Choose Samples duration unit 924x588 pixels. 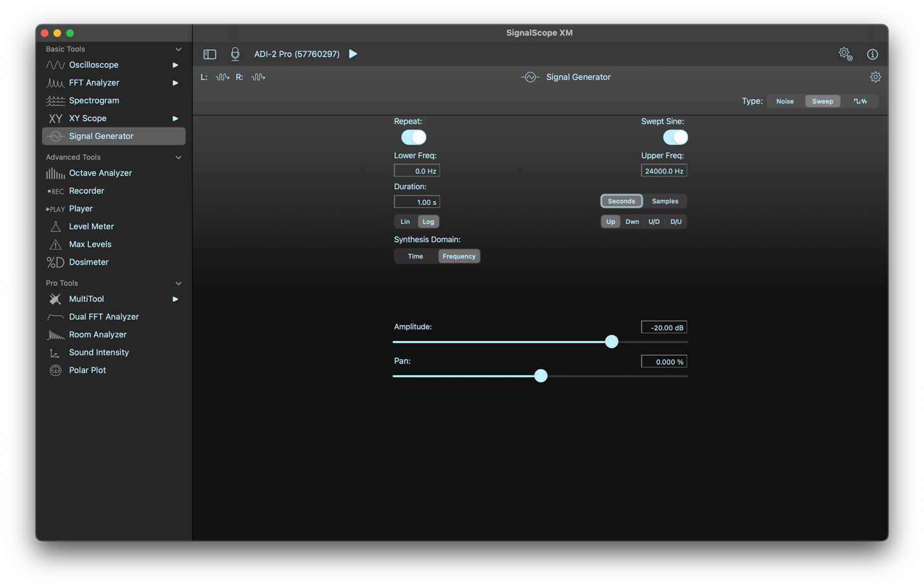click(664, 201)
